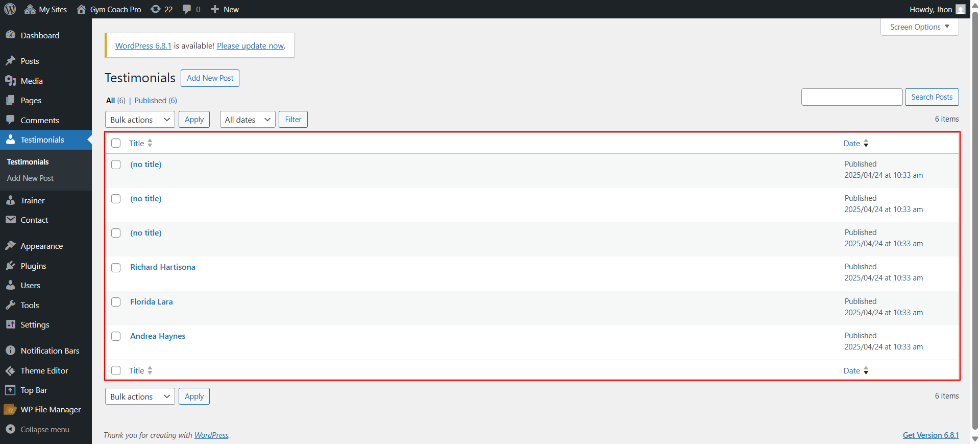Click the Comments sidebar bubble icon

tap(10, 120)
